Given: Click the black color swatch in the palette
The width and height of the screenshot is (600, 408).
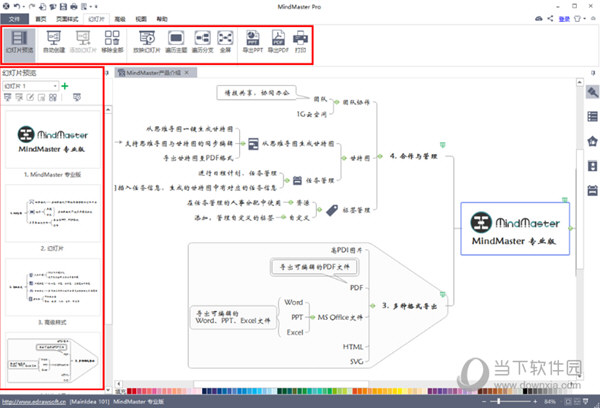Looking at the screenshot, I should [525, 391].
